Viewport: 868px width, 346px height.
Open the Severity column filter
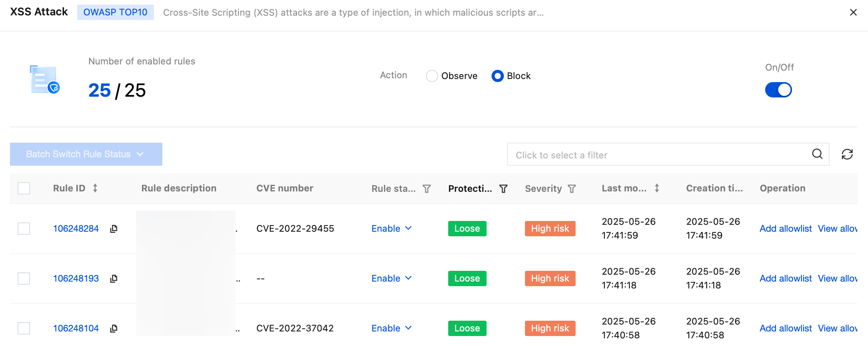coord(572,189)
